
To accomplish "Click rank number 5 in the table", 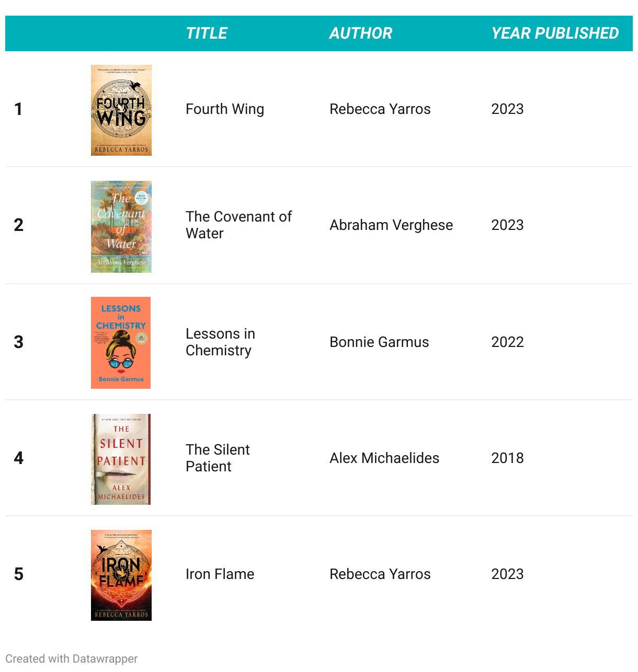I will pyautogui.click(x=19, y=574).
